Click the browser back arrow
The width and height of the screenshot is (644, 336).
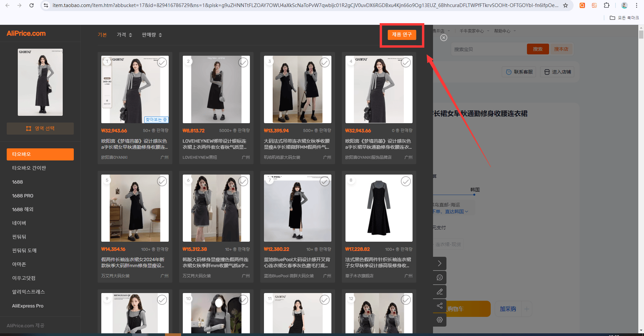point(7,5)
